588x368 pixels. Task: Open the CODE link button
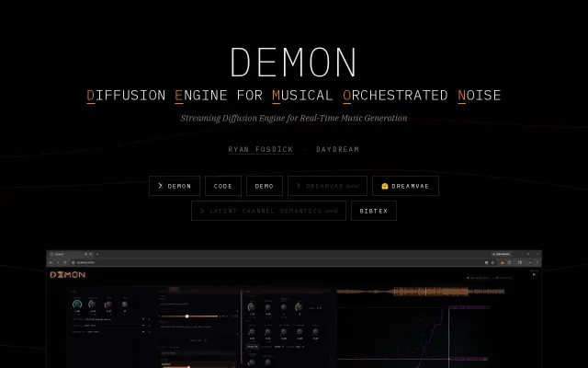point(222,186)
